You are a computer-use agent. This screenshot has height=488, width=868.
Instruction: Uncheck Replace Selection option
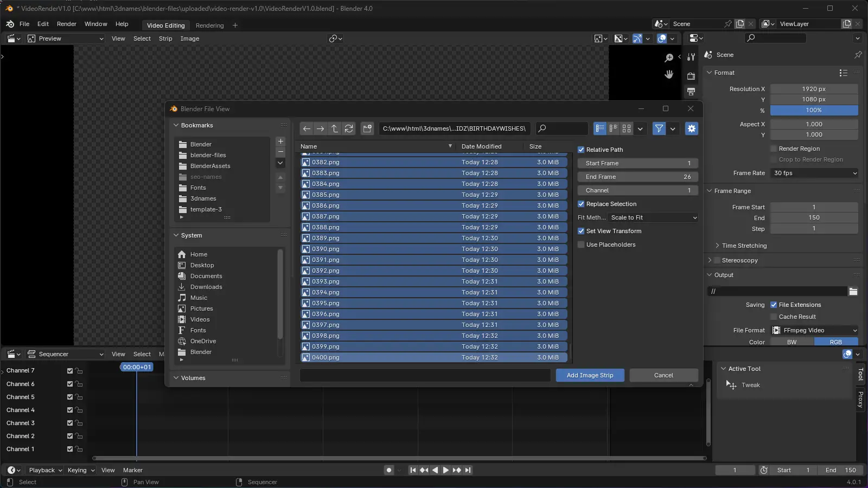tap(581, 204)
